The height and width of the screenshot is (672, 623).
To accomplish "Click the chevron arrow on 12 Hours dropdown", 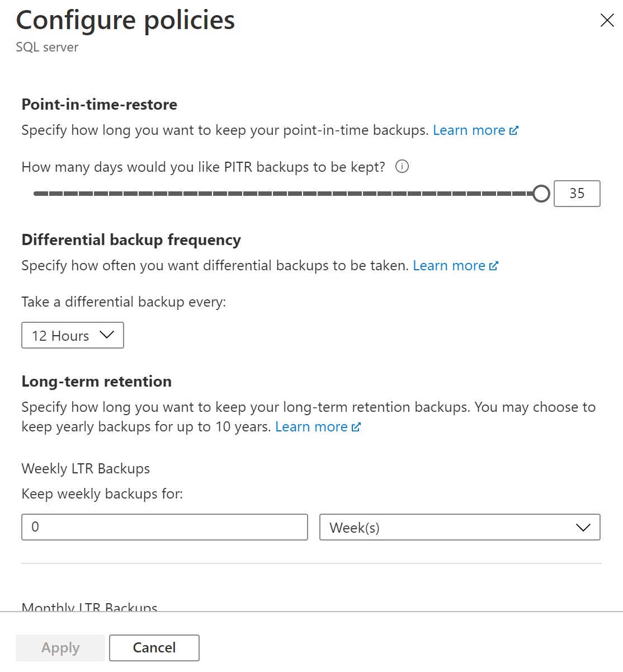I will pyautogui.click(x=106, y=335).
